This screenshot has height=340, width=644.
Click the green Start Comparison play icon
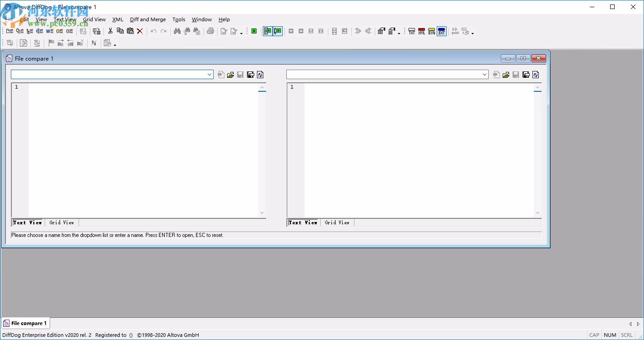click(254, 31)
